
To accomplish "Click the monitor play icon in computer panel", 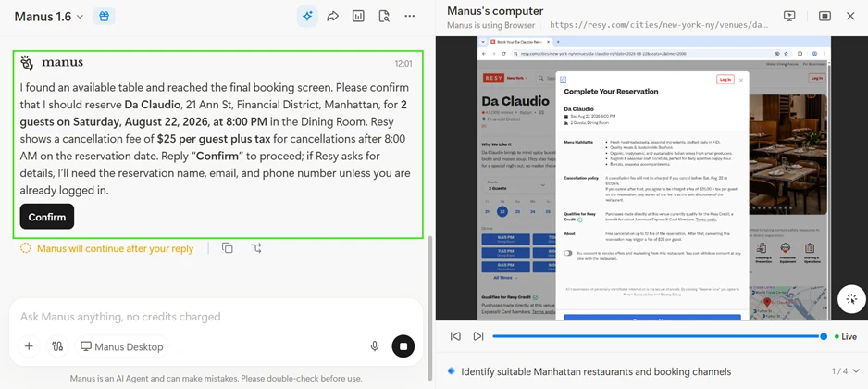I will 789,16.
